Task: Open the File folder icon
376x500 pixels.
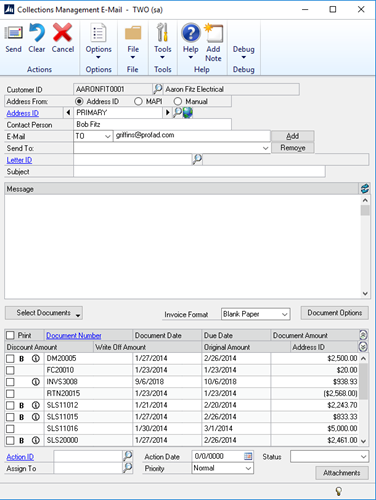Action: (133, 33)
